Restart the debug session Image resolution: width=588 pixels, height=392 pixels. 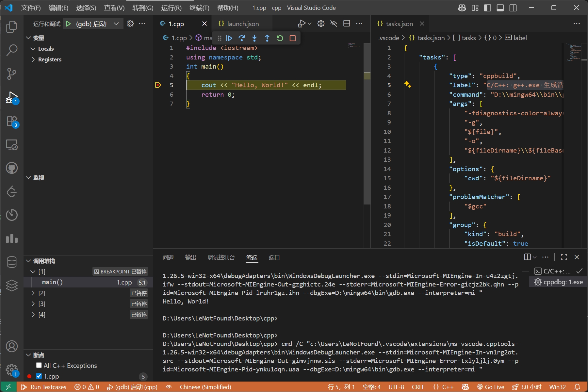(x=280, y=38)
